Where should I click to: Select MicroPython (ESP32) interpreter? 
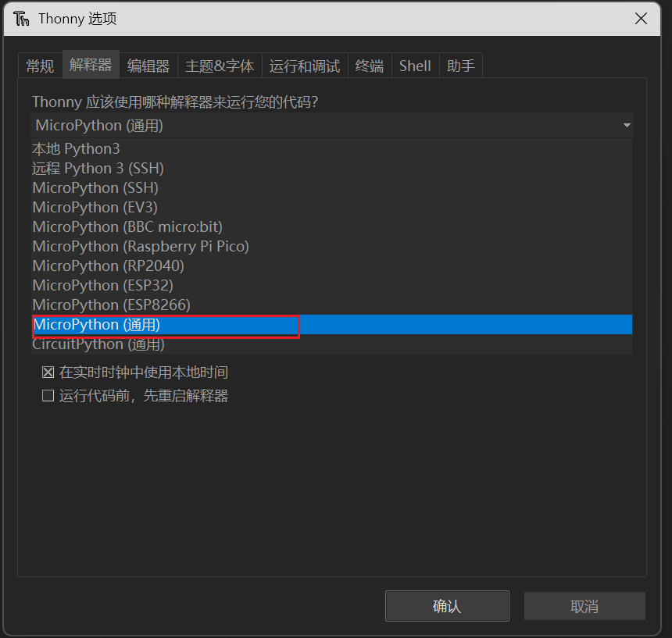tap(332, 286)
